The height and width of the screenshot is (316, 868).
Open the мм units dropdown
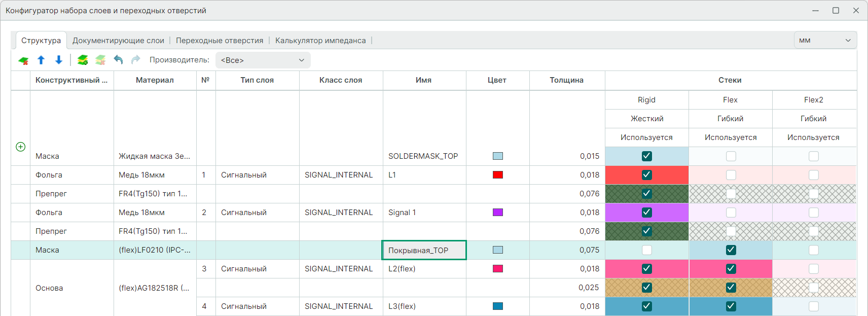click(825, 40)
